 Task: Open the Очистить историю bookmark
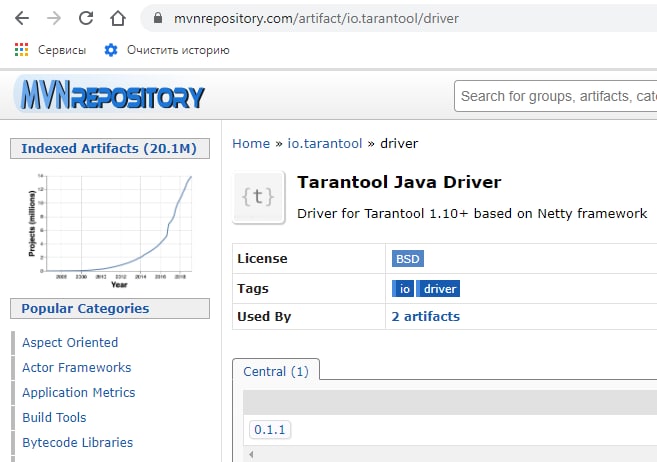pos(178,50)
